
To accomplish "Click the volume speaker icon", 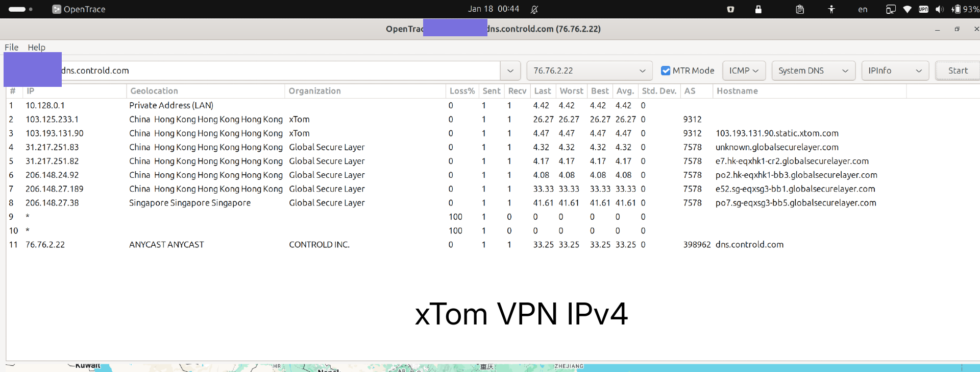I will [939, 9].
